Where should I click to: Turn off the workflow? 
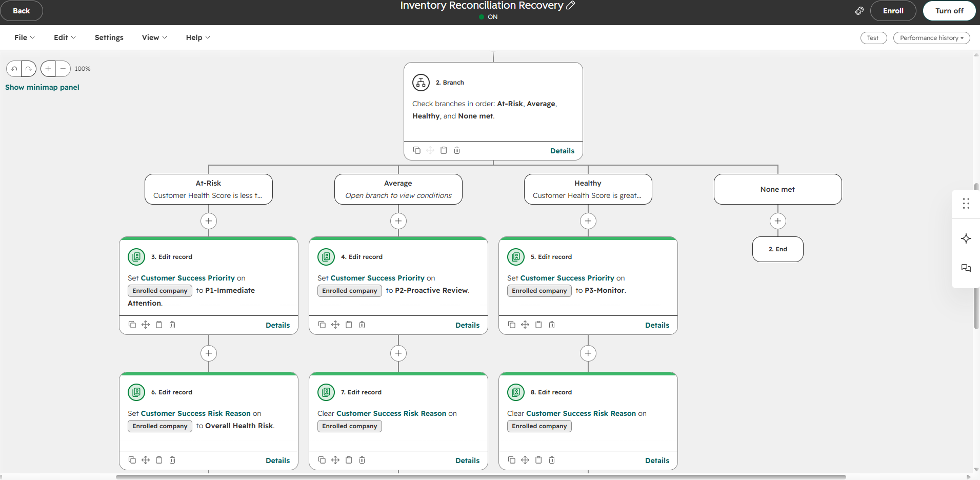coord(949,11)
